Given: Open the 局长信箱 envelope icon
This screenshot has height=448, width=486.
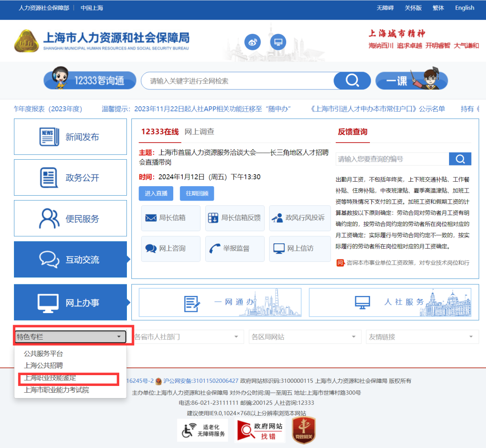Looking at the screenshot, I should pos(150,218).
